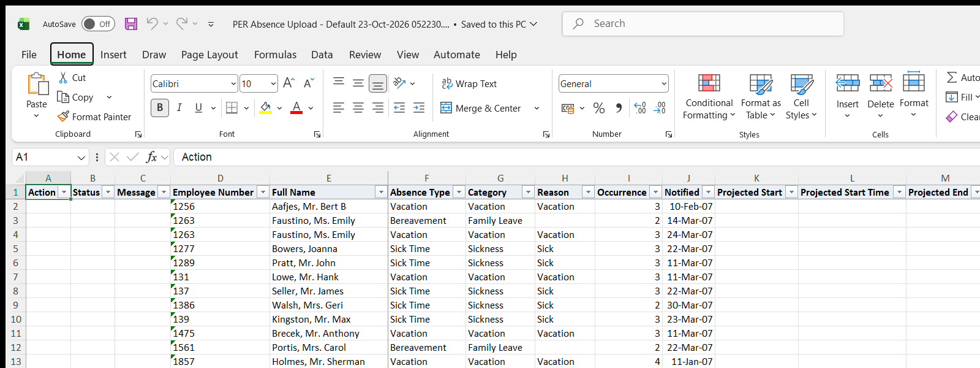Click the Name Box showing A1
This screenshot has height=368, width=980.
point(50,157)
